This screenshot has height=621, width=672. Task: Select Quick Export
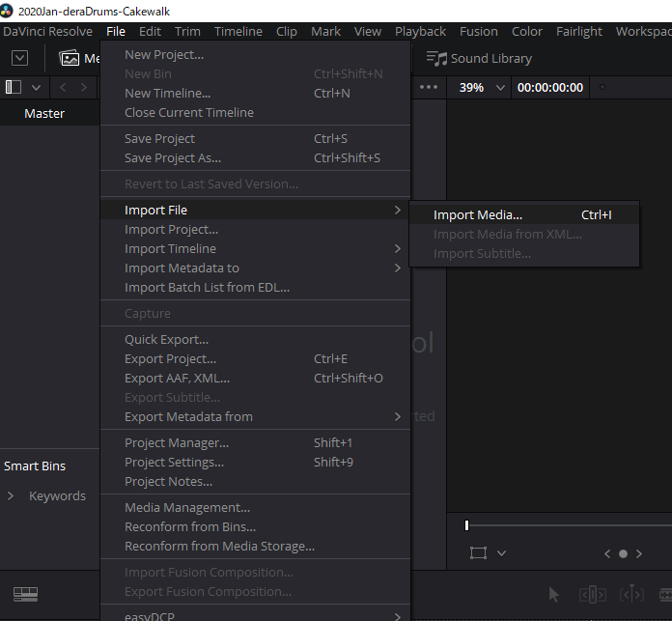coord(256,339)
